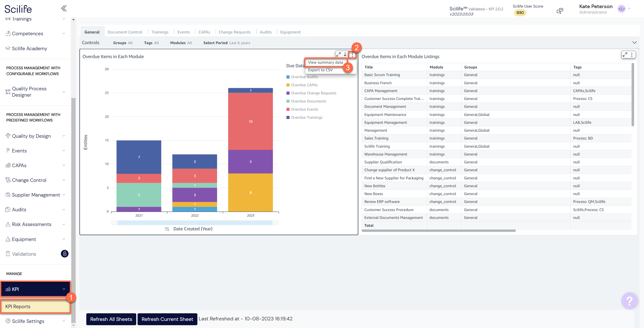Click the Supplier Management sidebar icon
The width and height of the screenshot is (644, 328).
click(x=8, y=195)
